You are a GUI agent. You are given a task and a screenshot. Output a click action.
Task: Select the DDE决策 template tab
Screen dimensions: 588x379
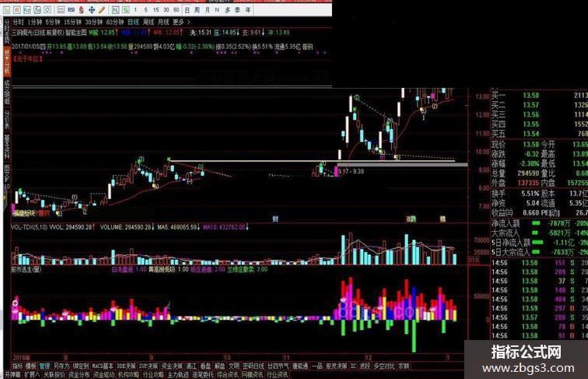coord(126,366)
